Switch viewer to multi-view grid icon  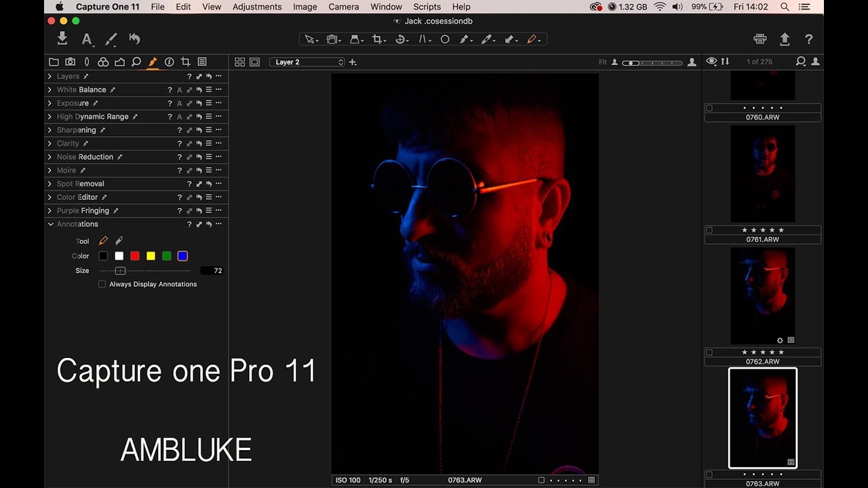239,62
